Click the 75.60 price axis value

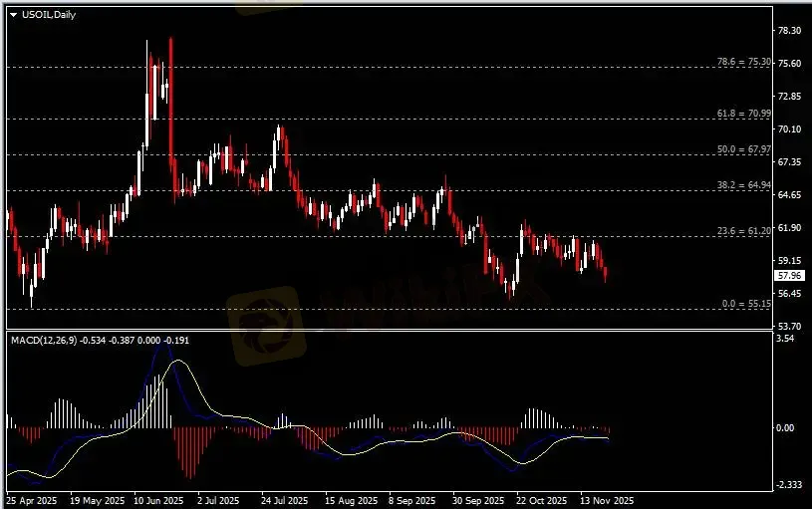789,63
